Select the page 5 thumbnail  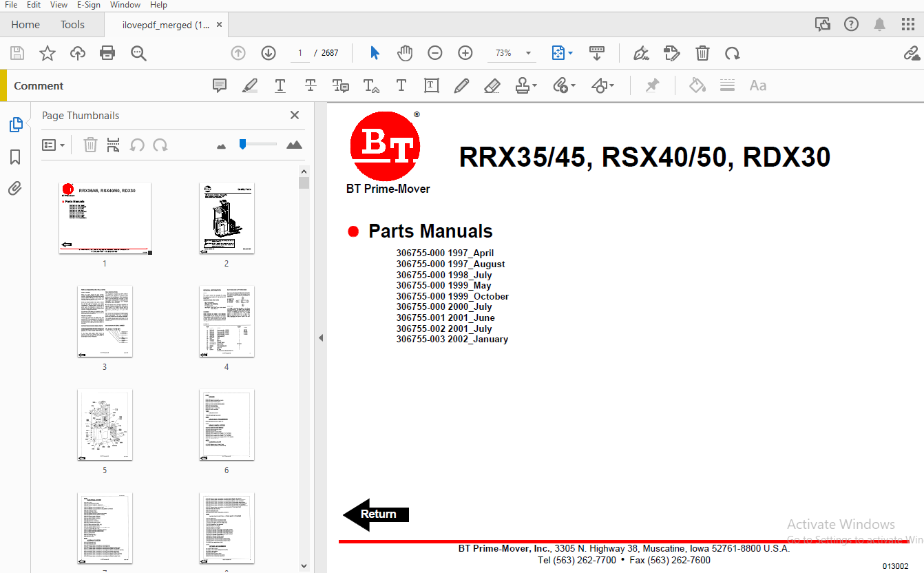pos(105,424)
